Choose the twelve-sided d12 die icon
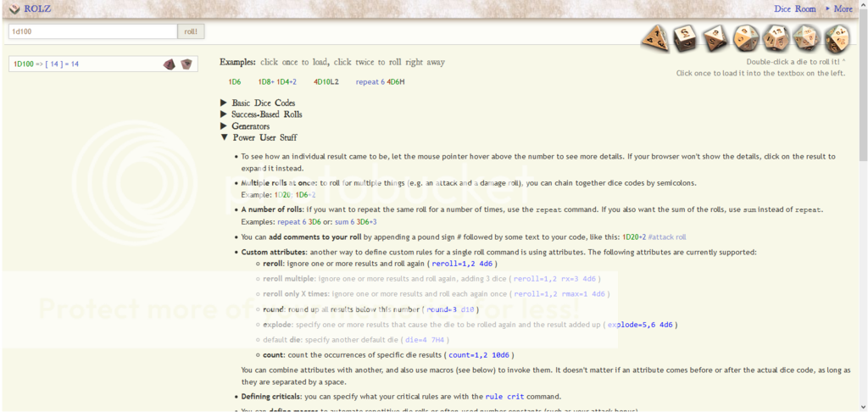 point(776,37)
